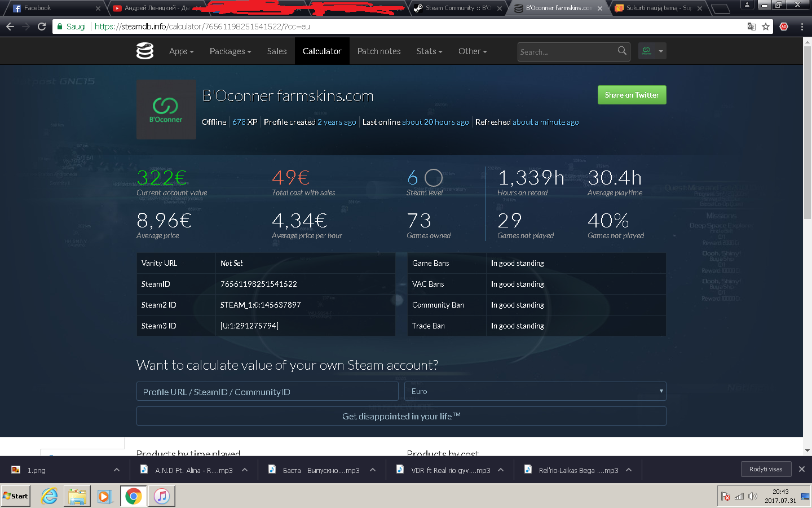Open iTunes from taskbar
The width and height of the screenshot is (812, 508).
162,496
